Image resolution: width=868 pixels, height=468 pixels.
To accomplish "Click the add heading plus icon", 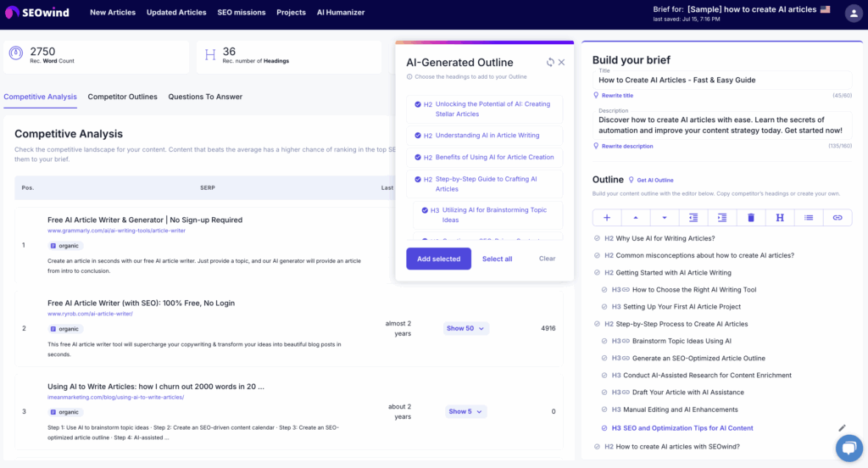I will (x=607, y=218).
